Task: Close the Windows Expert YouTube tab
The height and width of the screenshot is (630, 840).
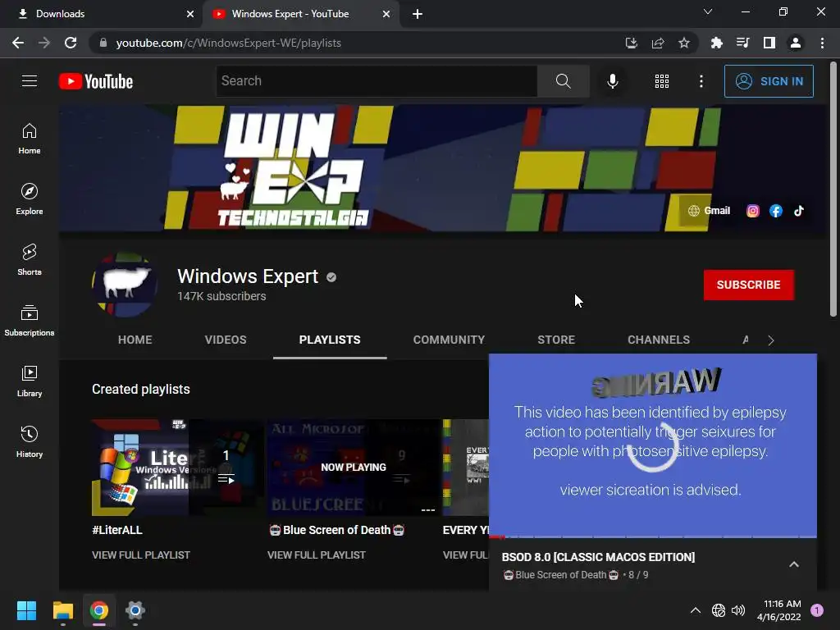Action: [386, 14]
